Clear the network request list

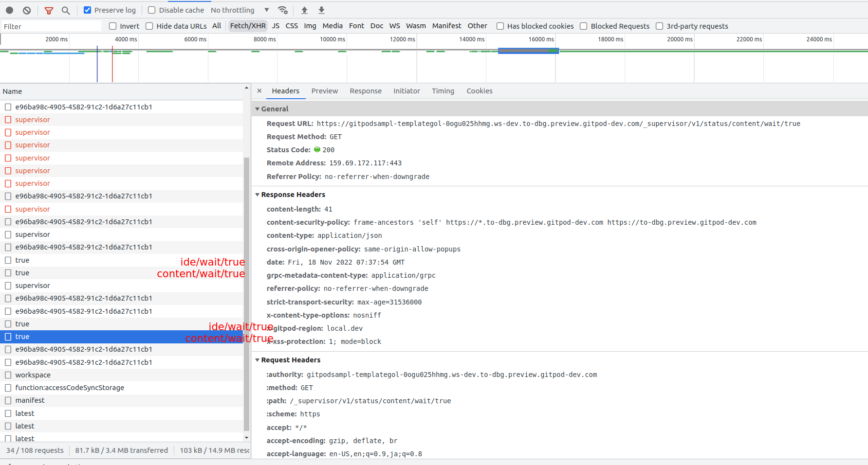tap(27, 10)
